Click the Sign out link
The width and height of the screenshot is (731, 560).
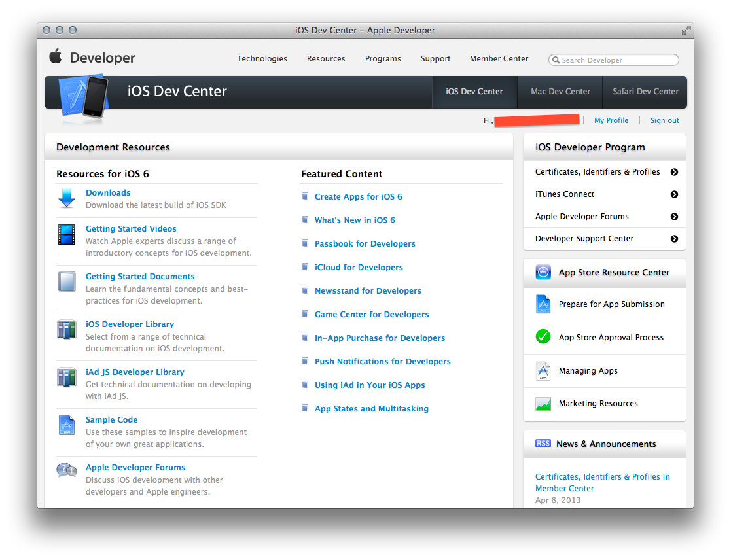tap(665, 120)
